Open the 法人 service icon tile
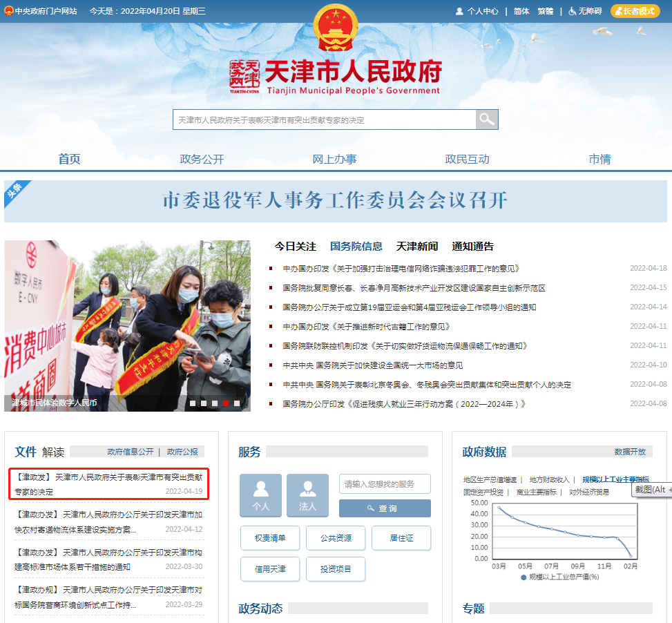Screen dimensions: 672x623 [307, 495]
